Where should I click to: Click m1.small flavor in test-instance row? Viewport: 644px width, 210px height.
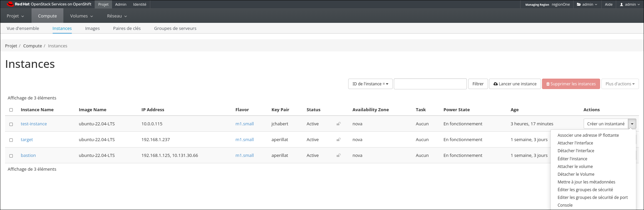[245, 124]
